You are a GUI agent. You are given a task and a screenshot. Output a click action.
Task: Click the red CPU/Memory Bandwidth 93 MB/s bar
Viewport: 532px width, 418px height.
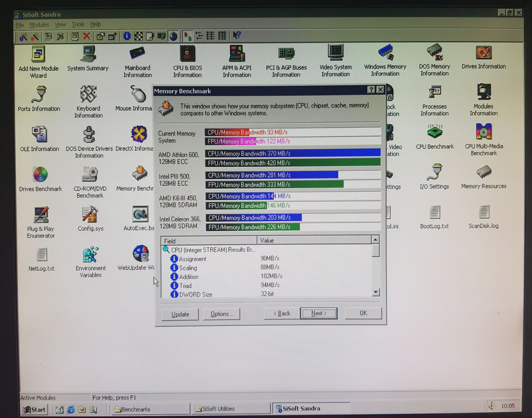(x=293, y=132)
